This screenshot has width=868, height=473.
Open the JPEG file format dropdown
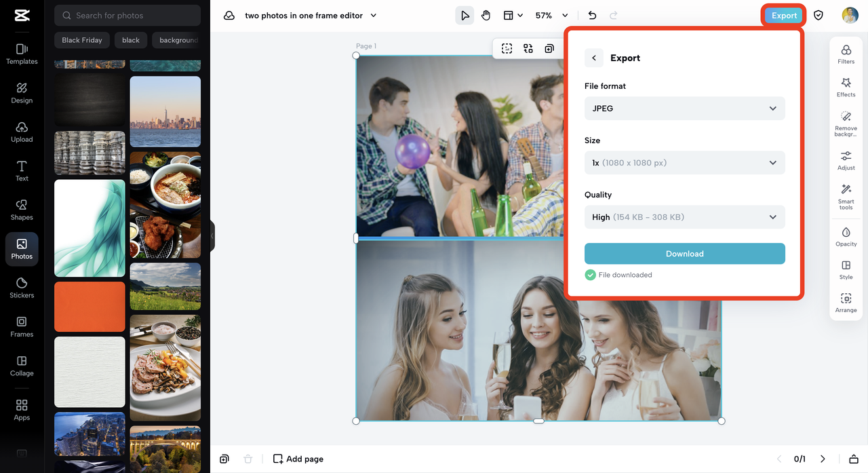click(685, 109)
